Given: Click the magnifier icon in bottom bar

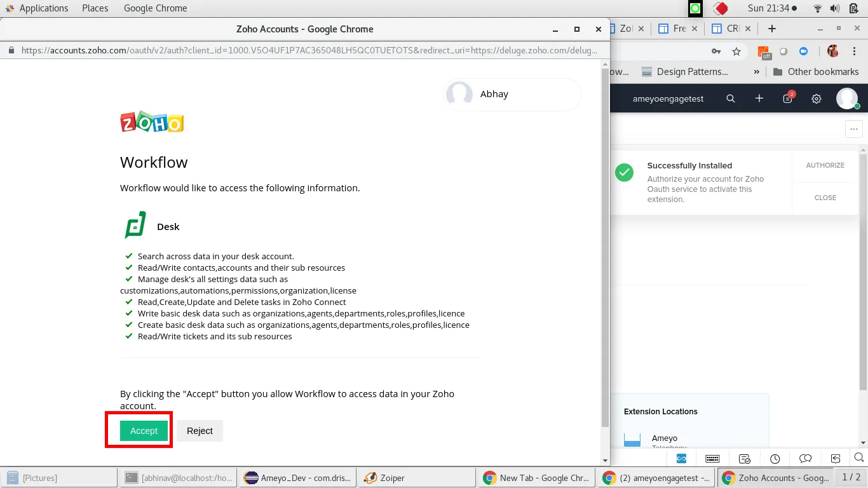Looking at the screenshot, I should (859, 457).
